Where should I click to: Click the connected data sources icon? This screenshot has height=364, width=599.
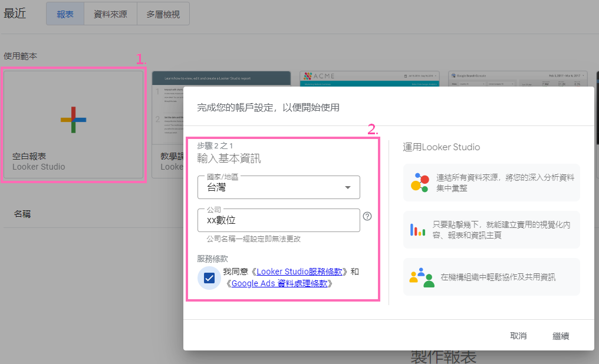point(419,183)
